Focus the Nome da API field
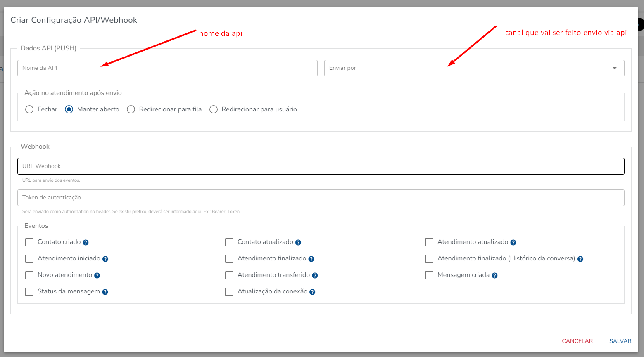Image resolution: width=644 pixels, height=357 pixels. coord(167,68)
